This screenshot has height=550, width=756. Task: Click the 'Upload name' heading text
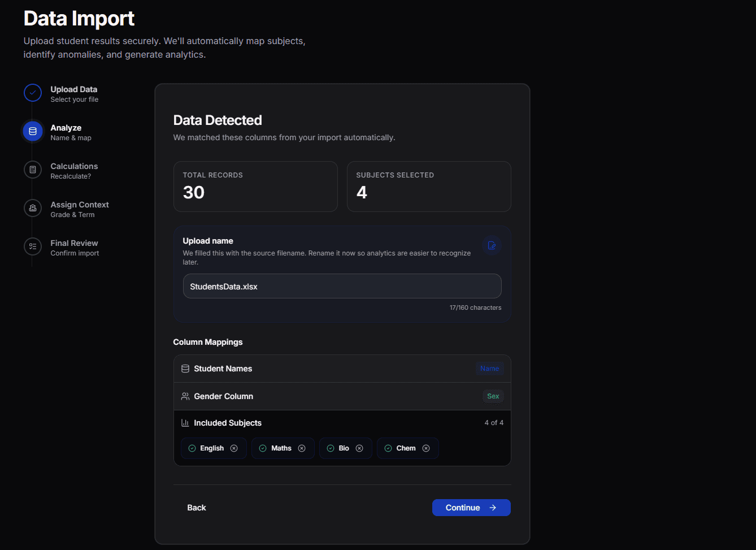tap(208, 241)
